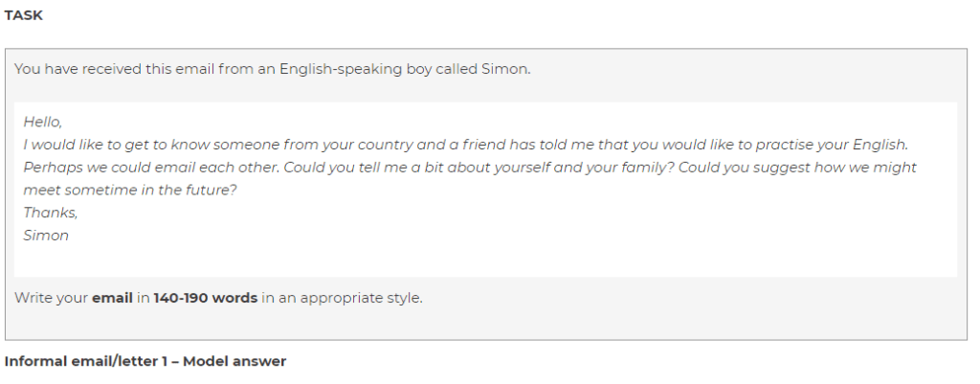Click the "Thanks," closing line
This screenshot has height=384, width=980.
coord(50,213)
